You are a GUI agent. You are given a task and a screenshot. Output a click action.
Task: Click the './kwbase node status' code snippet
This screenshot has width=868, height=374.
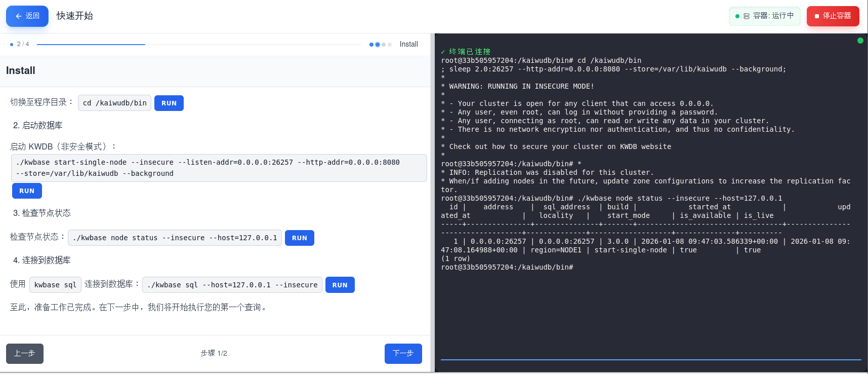pyautogui.click(x=175, y=238)
